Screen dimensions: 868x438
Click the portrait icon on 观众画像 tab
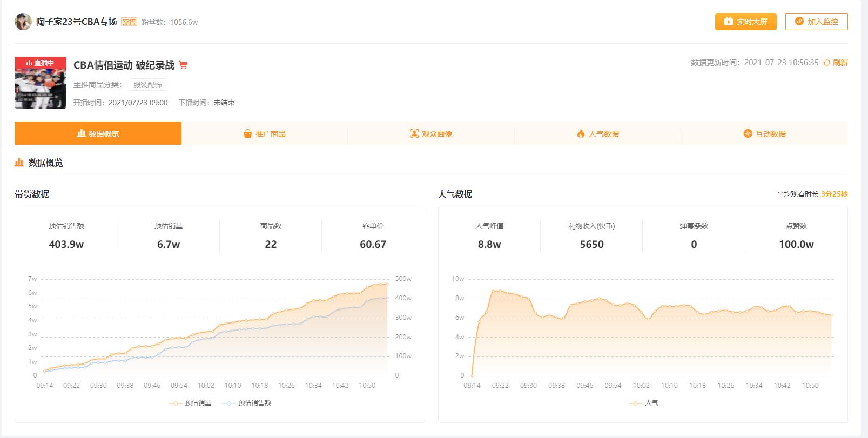point(414,133)
